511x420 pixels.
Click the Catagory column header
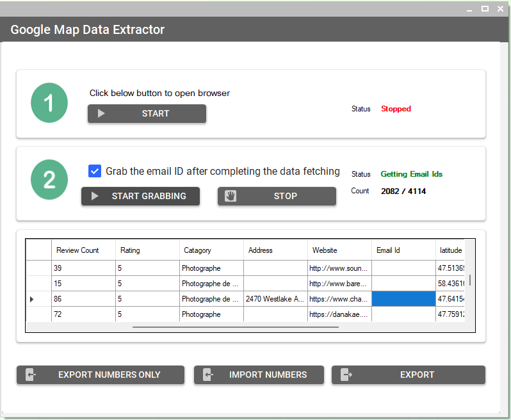tap(211, 250)
